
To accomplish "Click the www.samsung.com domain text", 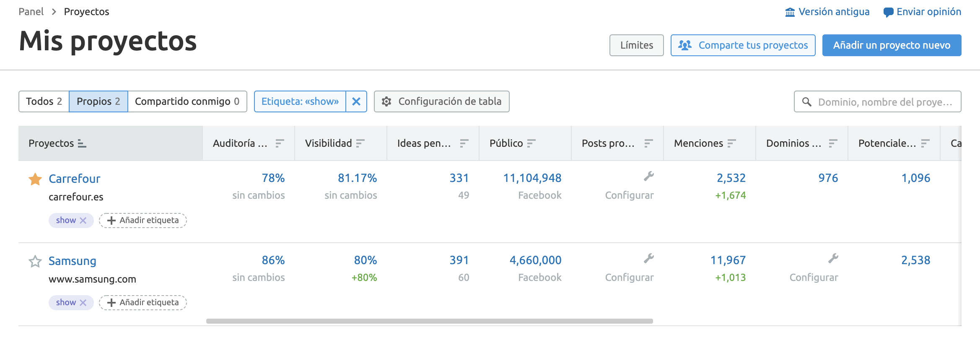I will (92, 279).
